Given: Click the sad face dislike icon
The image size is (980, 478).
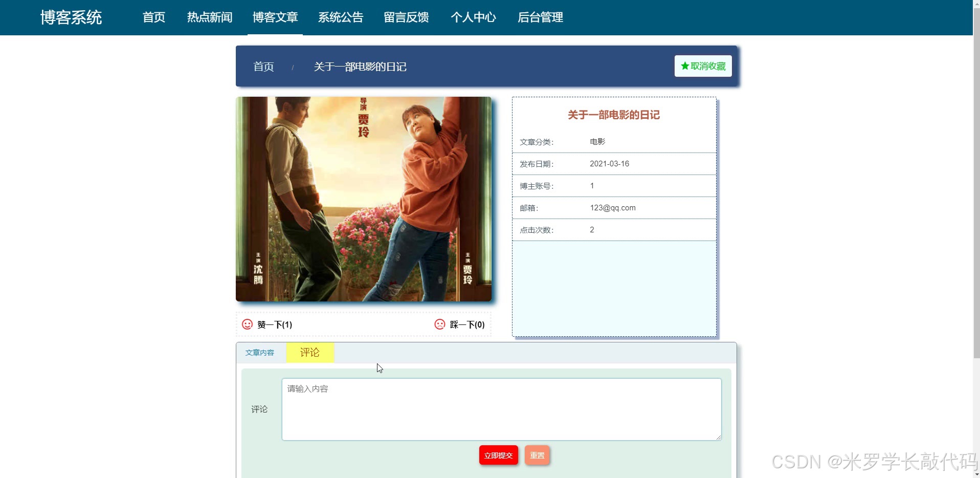Looking at the screenshot, I should point(440,324).
